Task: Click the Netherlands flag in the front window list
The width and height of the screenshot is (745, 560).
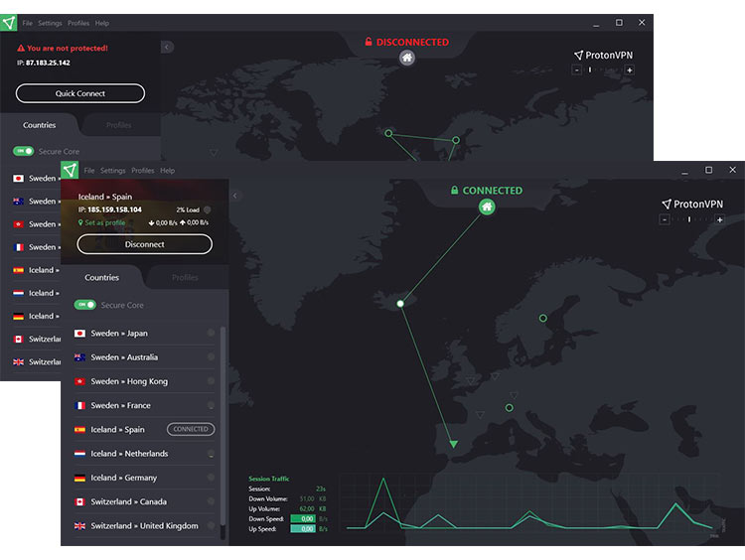Action: point(79,454)
